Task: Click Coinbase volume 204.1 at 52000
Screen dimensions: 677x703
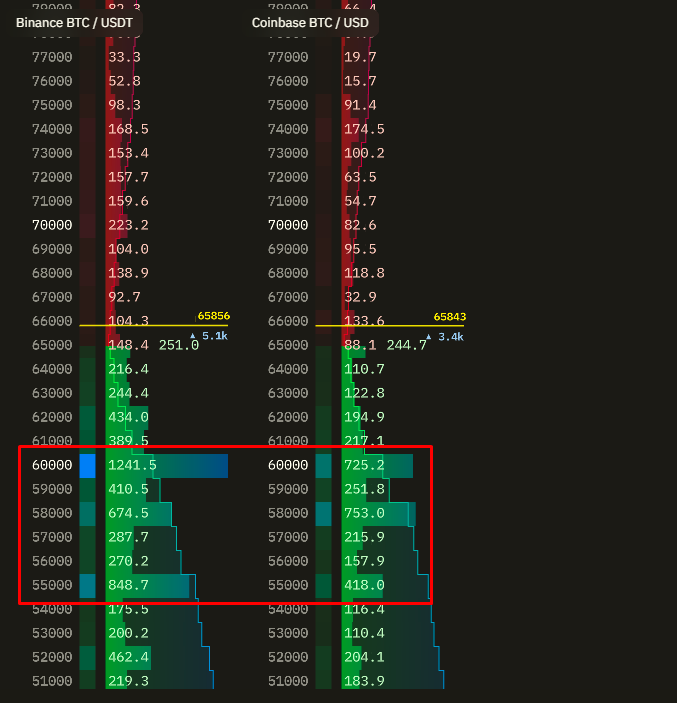Action: point(364,657)
